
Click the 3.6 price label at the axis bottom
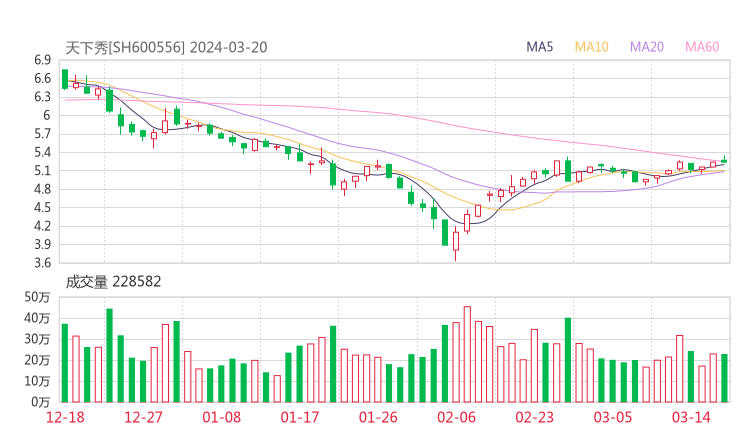(x=41, y=263)
